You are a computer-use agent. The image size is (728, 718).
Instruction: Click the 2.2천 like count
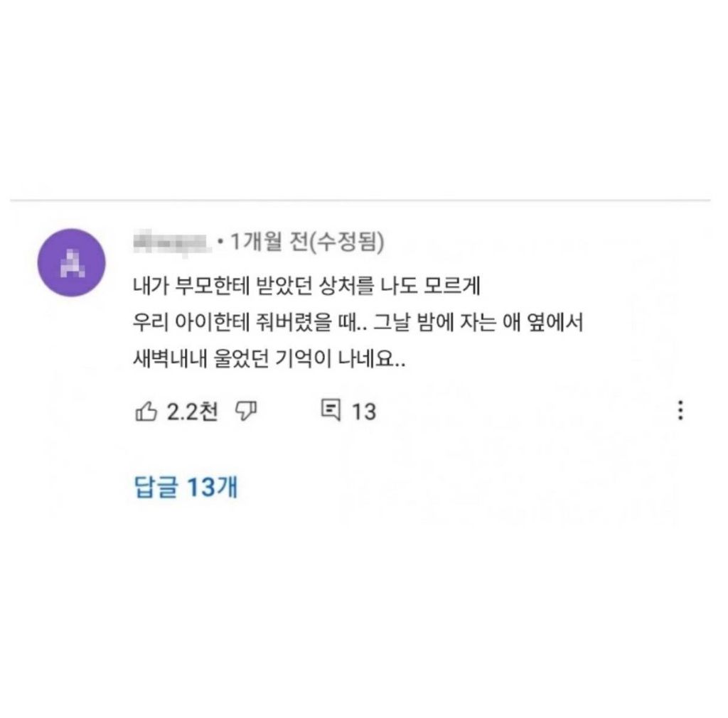(x=192, y=411)
